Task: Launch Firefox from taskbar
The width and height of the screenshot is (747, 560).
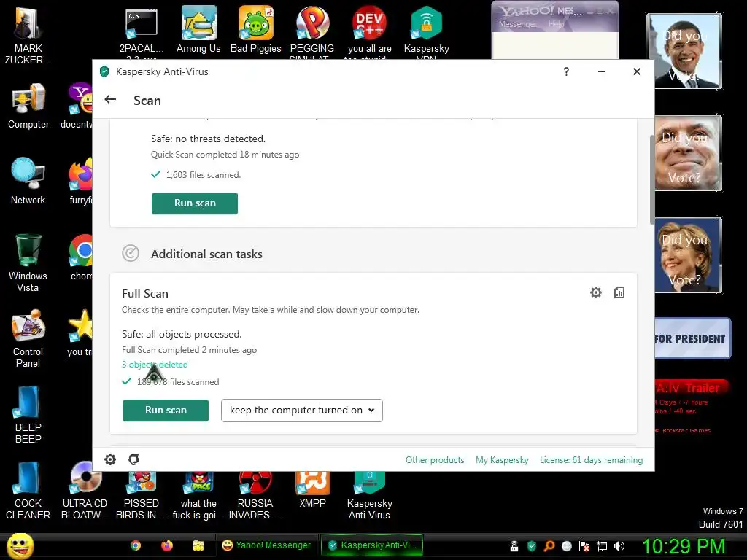Action: click(x=167, y=545)
